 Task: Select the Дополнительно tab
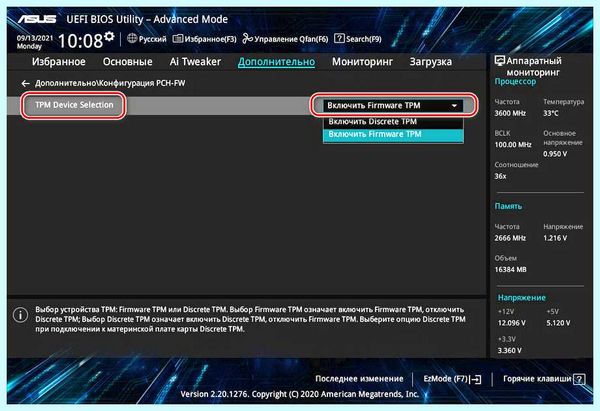click(x=276, y=62)
